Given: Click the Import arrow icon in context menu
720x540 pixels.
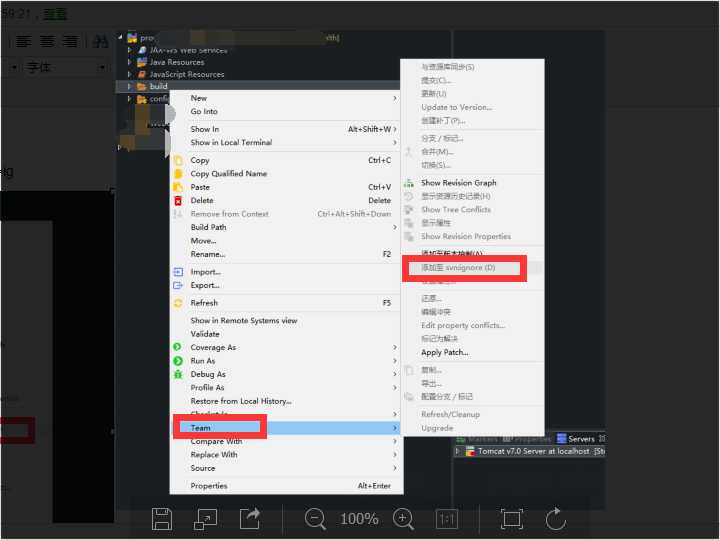Looking at the screenshot, I should (178, 272).
